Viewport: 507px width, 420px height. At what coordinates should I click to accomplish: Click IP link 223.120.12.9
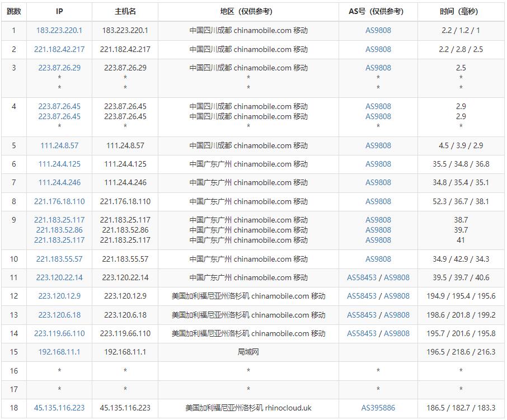click(x=59, y=296)
